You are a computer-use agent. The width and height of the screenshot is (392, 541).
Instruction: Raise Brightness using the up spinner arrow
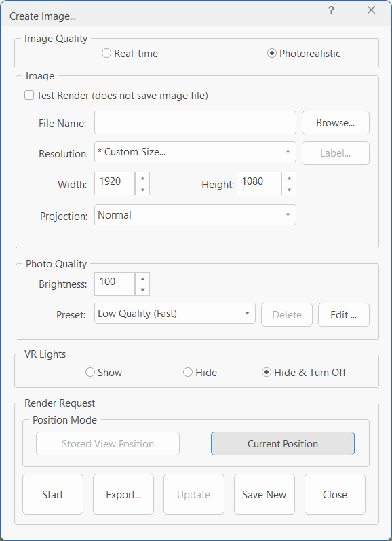point(142,279)
